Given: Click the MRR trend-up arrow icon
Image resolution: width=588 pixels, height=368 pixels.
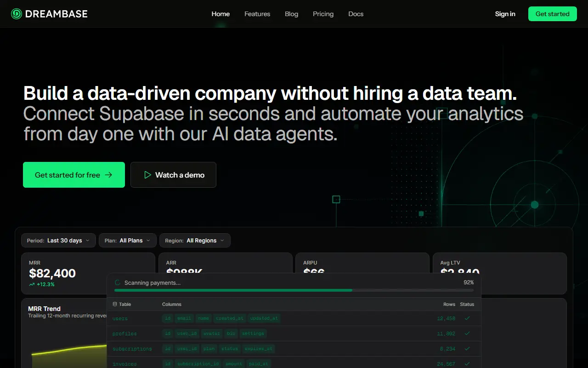Looking at the screenshot, I should point(32,284).
